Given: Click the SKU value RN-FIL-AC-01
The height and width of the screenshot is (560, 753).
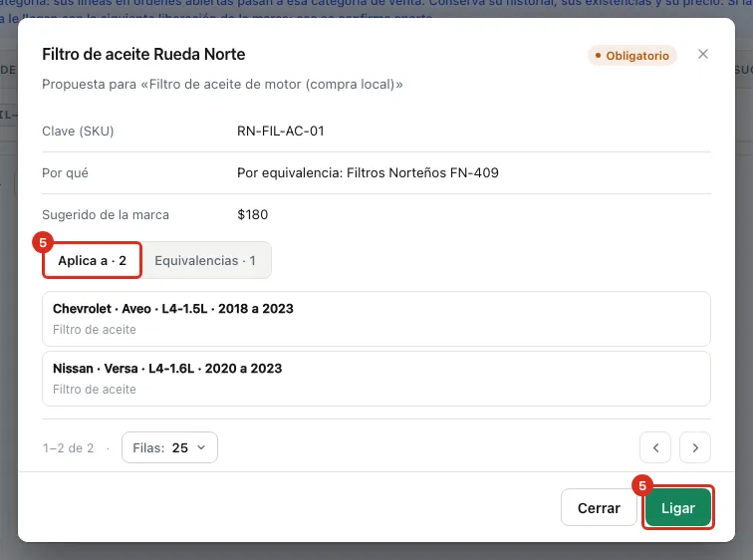Looking at the screenshot, I should click(x=281, y=132).
